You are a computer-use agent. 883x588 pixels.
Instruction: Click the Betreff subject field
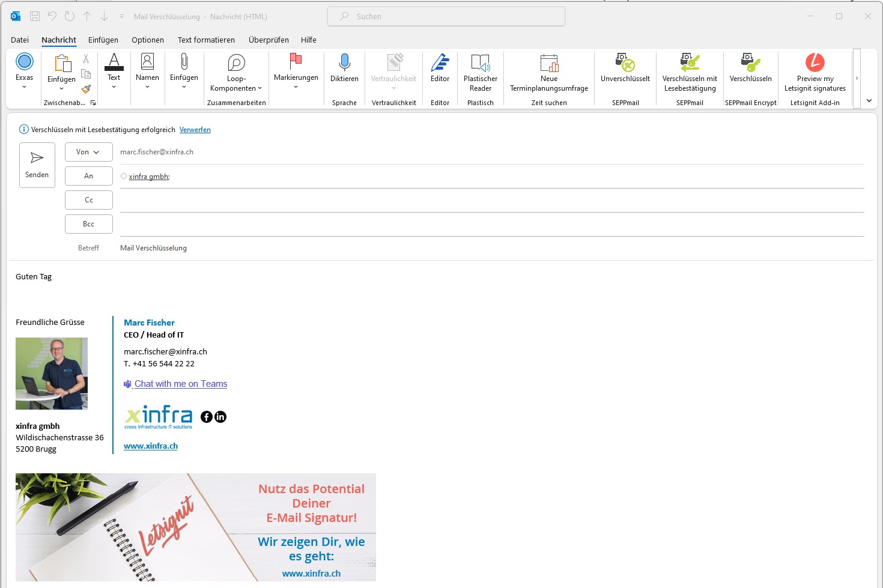pyautogui.click(x=240, y=247)
